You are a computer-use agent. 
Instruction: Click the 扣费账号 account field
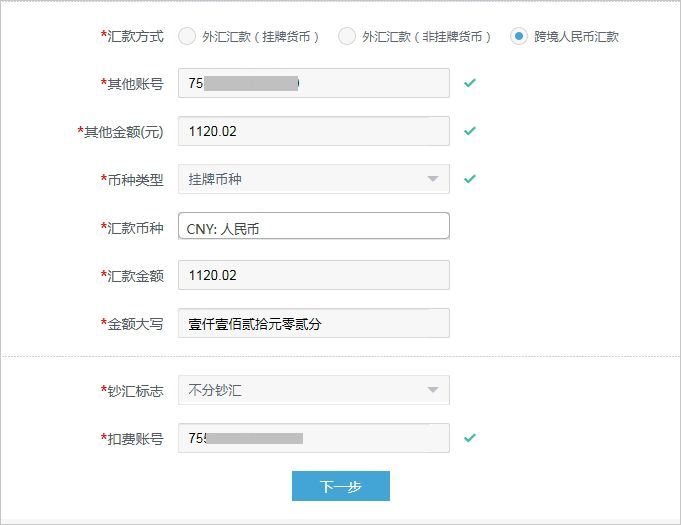313,438
